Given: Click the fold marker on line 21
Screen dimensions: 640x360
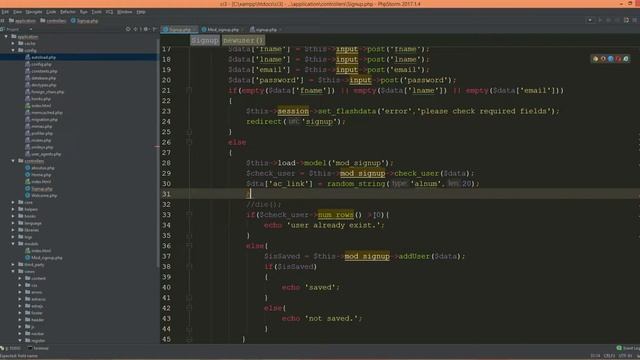Looking at the screenshot, I should [189, 90].
